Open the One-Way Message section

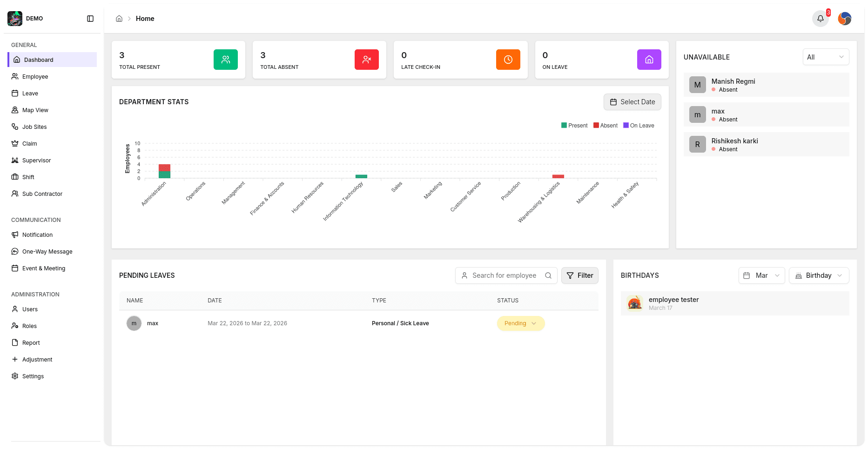47,251
